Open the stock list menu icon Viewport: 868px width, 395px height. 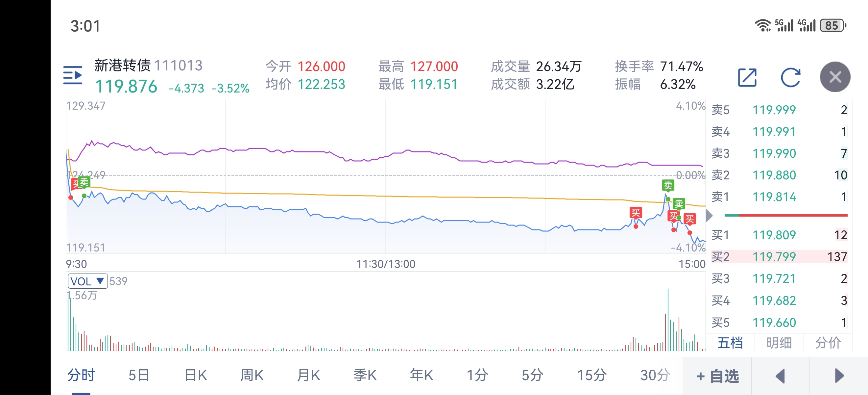73,76
